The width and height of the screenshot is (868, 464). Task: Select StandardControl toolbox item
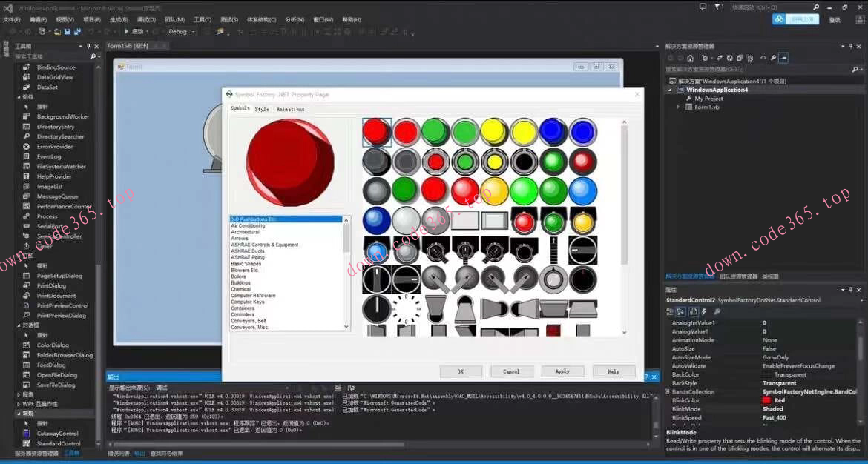pos(58,443)
